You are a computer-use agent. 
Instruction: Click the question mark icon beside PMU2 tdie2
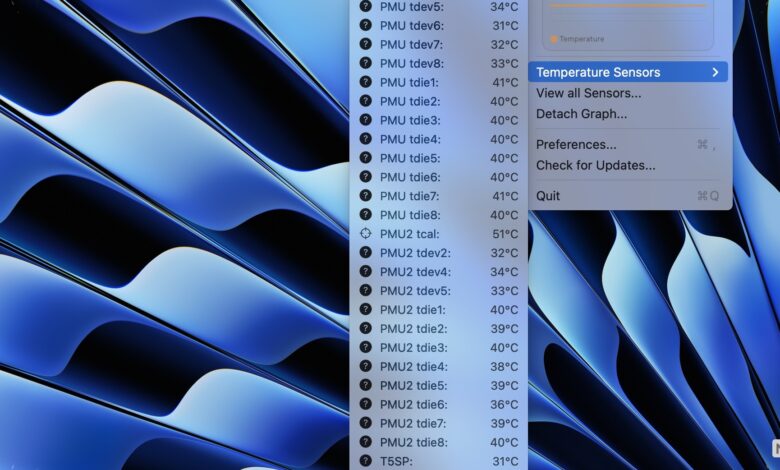point(366,328)
